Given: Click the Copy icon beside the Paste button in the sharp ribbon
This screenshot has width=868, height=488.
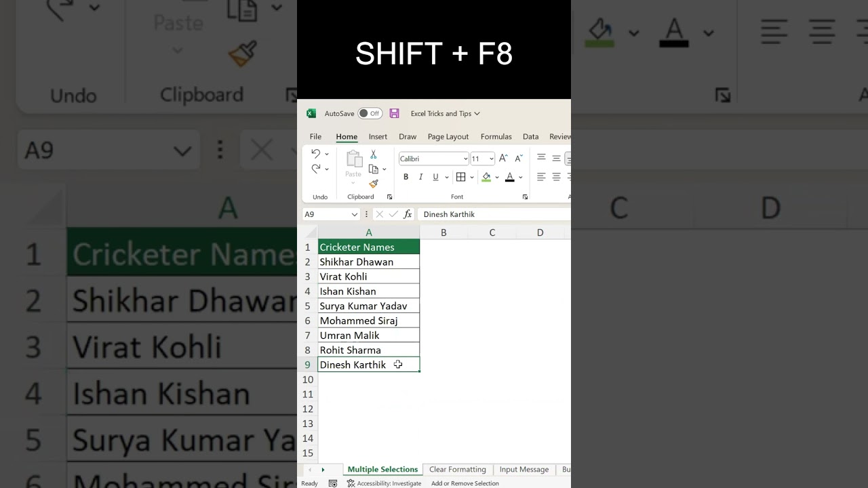Looking at the screenshot, I should [x=373, y=169].
